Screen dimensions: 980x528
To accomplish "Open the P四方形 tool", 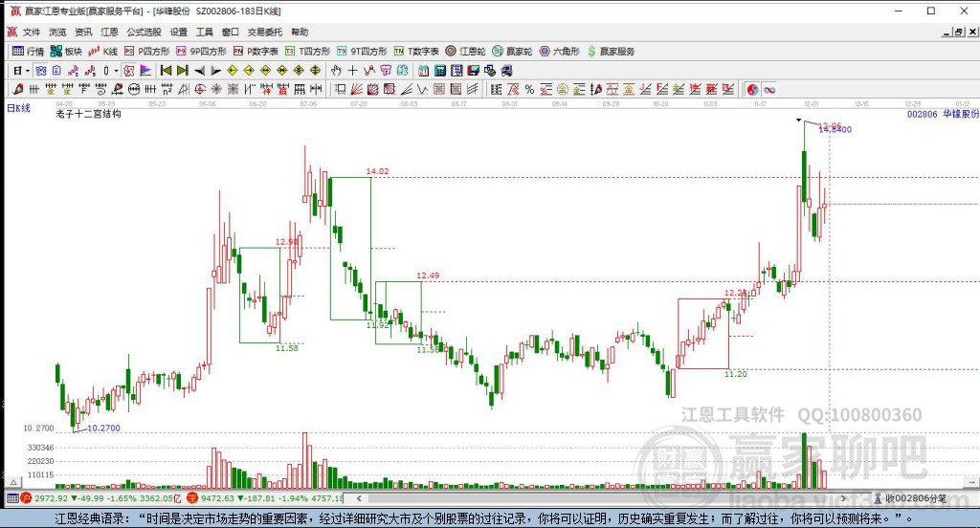I will tap(146, 52).
